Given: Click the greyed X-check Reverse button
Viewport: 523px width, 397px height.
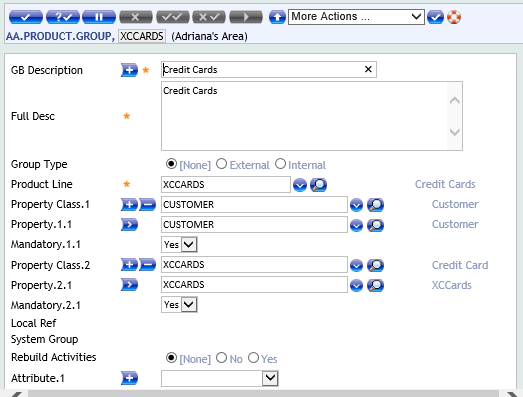Looking at the screenshot, I should click(209, 17).
